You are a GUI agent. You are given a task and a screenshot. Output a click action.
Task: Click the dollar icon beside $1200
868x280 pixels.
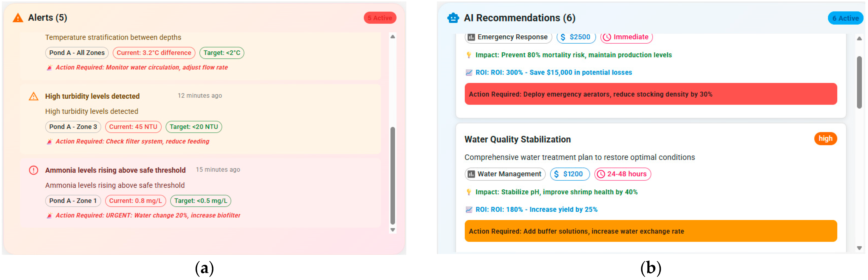[556, 174]
